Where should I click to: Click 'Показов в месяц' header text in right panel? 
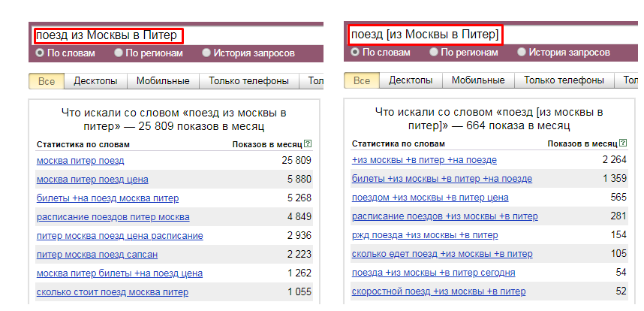pyautogui.click(x=582, y=143)
